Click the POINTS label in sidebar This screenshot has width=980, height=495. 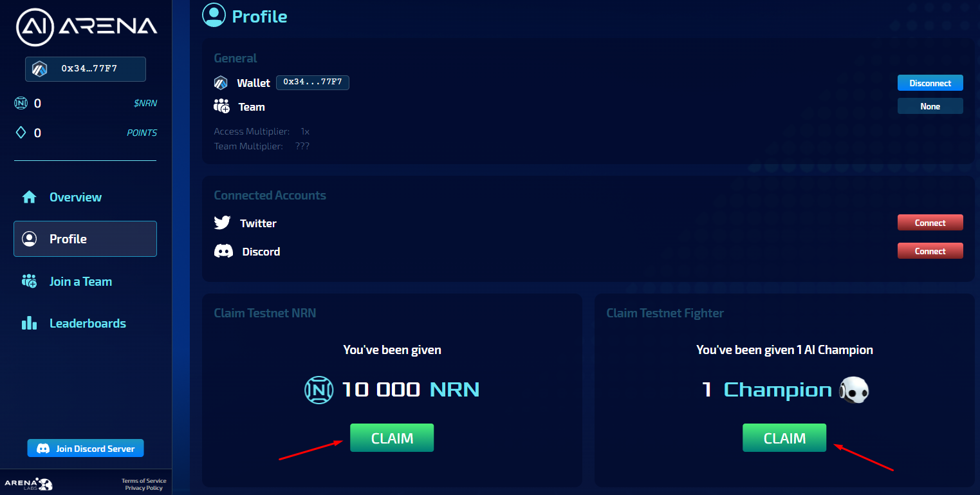142,133
